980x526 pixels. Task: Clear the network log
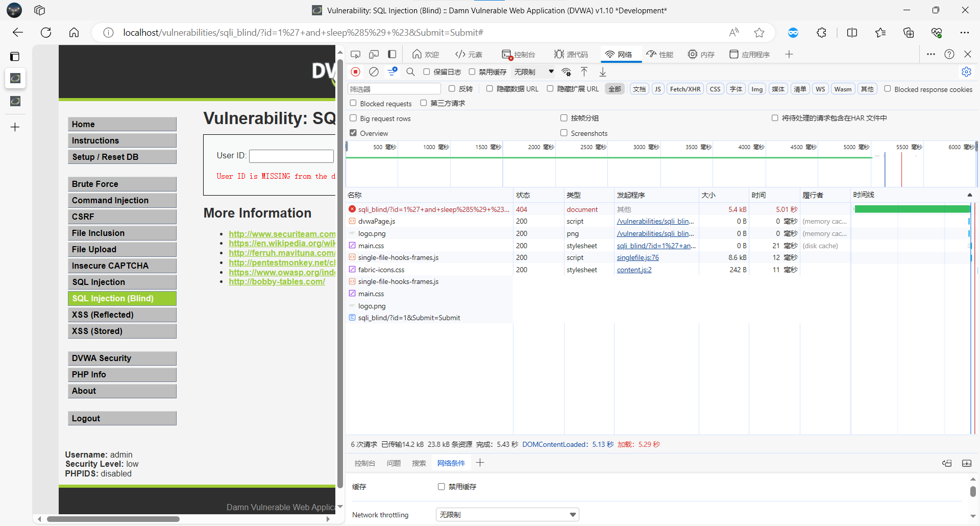click(x=374, y=72)
